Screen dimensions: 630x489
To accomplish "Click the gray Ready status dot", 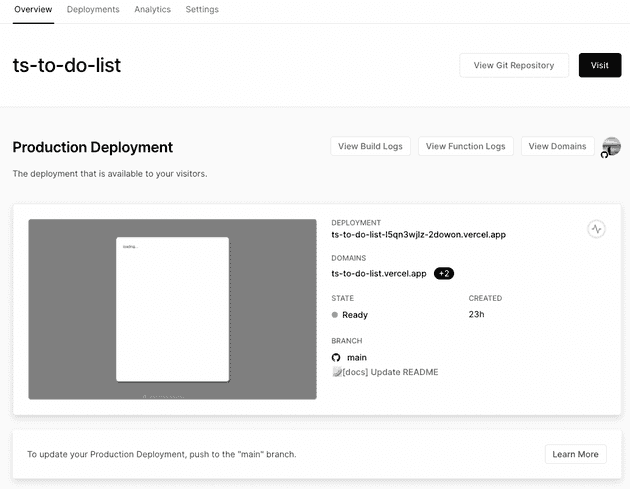I will point(336,315).
